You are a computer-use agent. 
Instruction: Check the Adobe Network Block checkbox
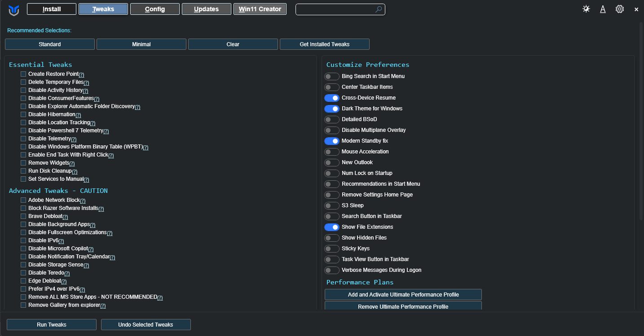click(x=23, y=200)
